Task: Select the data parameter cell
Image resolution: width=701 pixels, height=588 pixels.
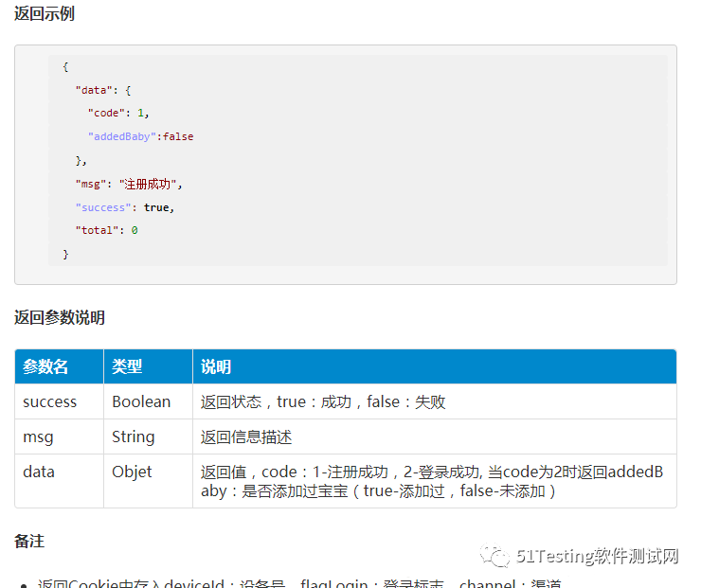Action: (x=59, y=481)
